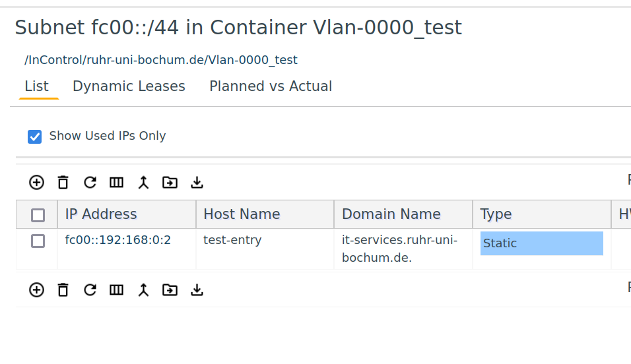The height and width of the screenshot is (364, 631).
Task: Click the columns icon in bottom toolbar
Action: tap(117, 290)
